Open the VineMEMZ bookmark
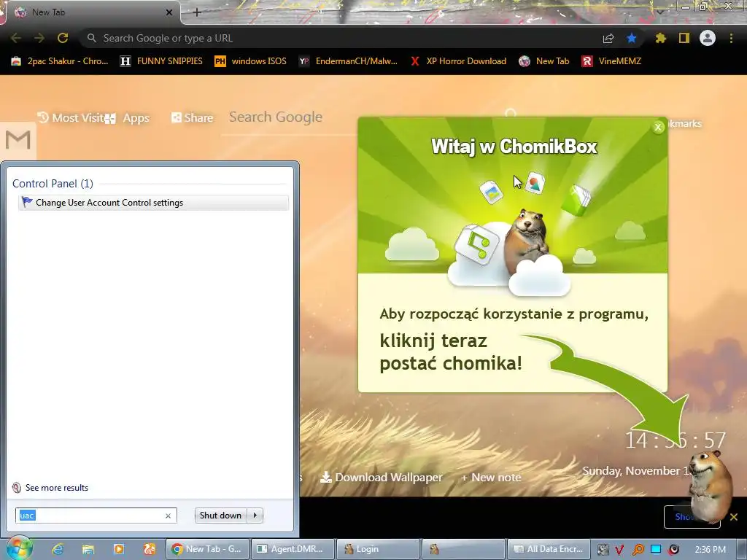The image size is (747, 560). click(x=611, y=61)
